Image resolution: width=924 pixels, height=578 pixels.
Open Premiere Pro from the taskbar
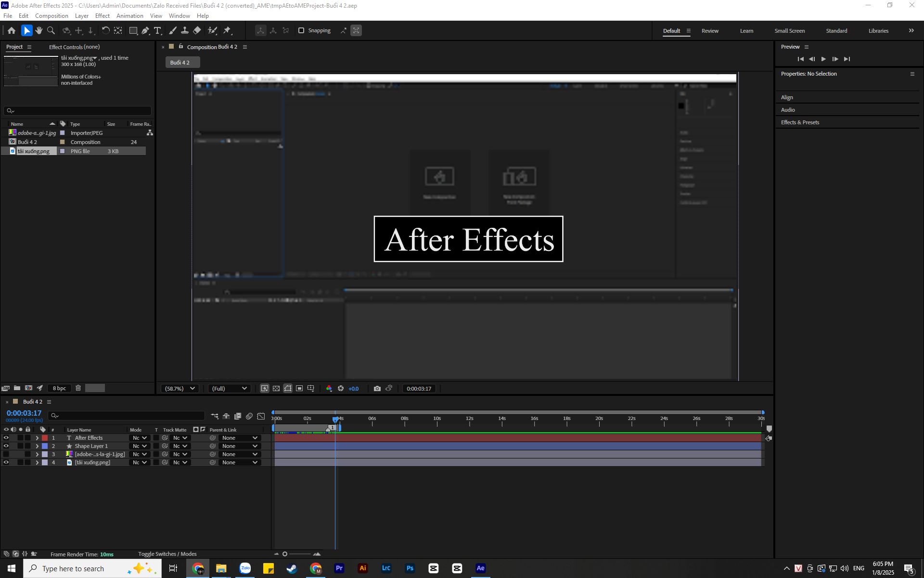point(339,568)
